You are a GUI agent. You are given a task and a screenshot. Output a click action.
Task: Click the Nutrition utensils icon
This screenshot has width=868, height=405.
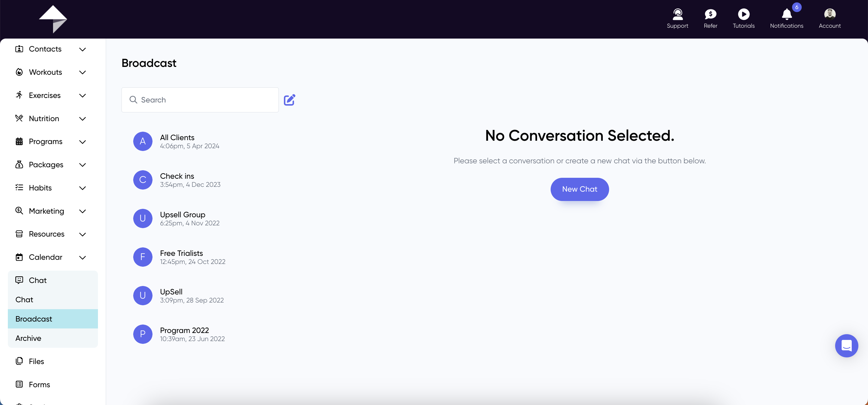(19, 118)
